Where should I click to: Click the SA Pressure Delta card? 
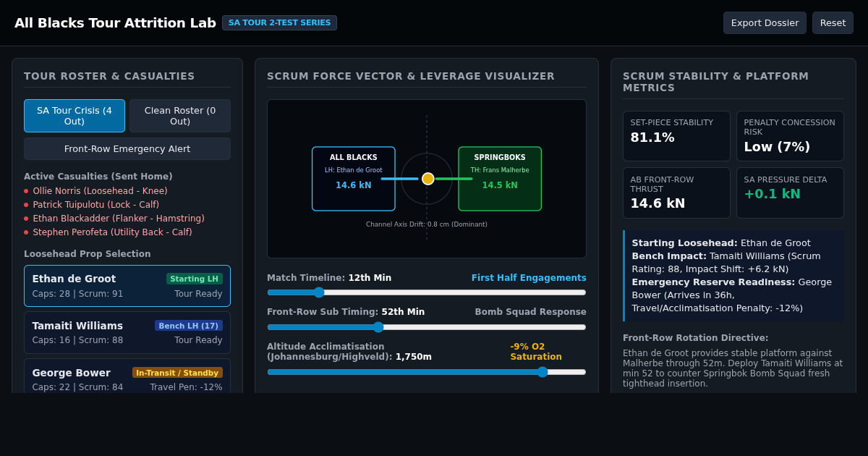[790, 193]
